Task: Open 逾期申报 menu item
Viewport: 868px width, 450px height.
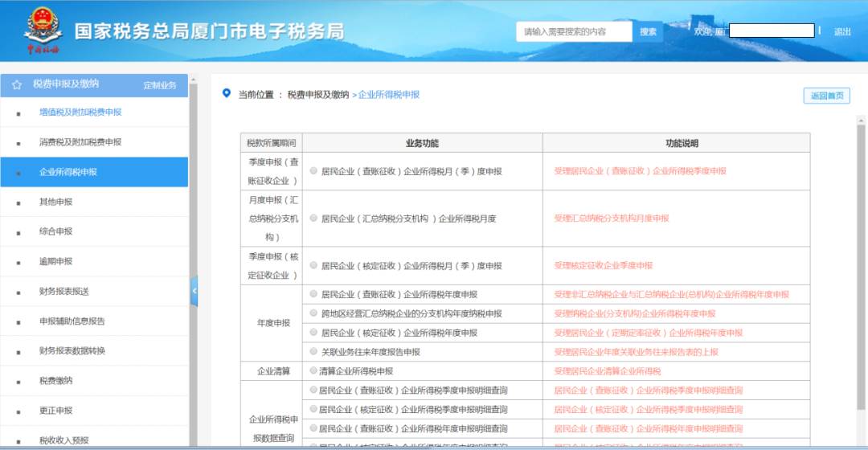Action: [94, 261]
